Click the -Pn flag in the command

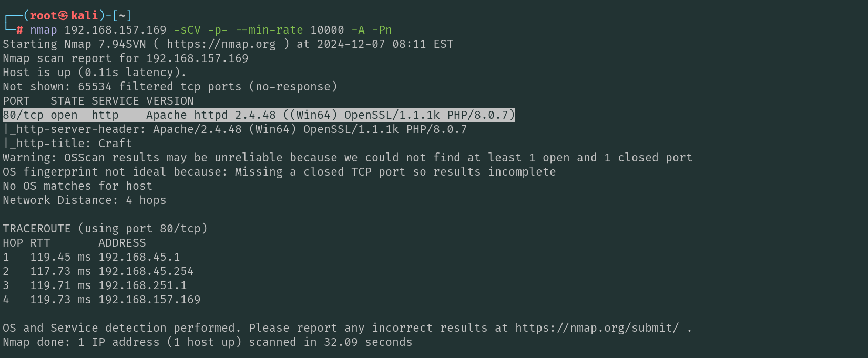coord(382,30)
